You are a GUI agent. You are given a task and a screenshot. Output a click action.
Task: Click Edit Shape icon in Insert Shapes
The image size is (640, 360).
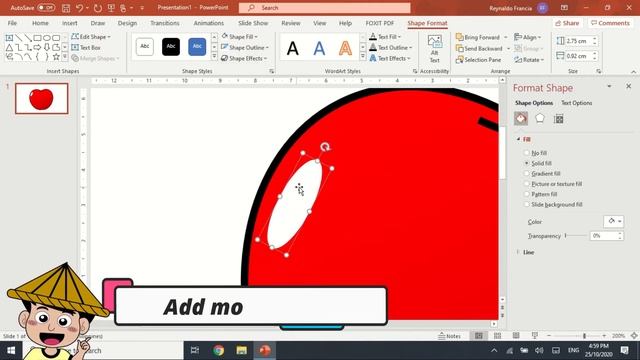(x=75, y=37)
